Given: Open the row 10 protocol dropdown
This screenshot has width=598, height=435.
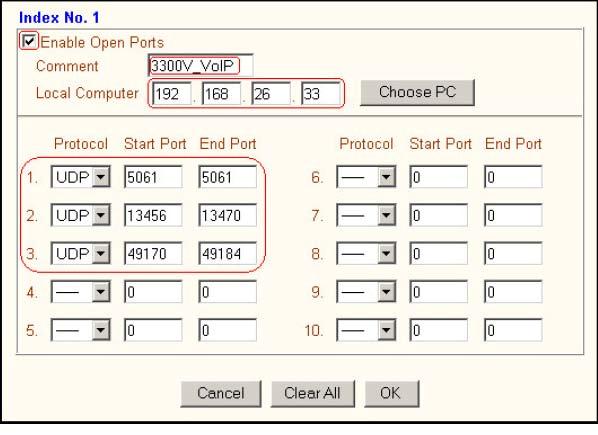Looking at the screenshot, I should (x=366, y=330).
